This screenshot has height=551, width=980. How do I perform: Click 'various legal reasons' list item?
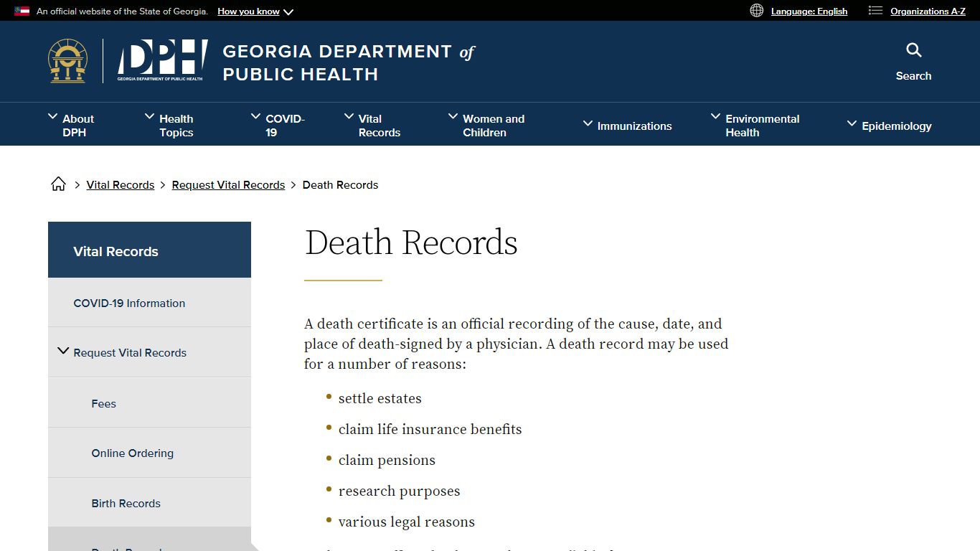407,522
